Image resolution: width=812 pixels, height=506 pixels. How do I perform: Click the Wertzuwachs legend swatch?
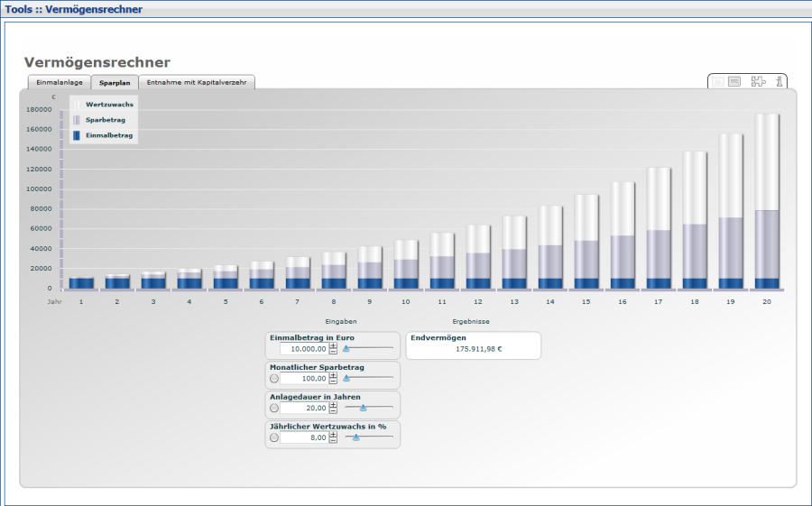(x=77, y=105)
